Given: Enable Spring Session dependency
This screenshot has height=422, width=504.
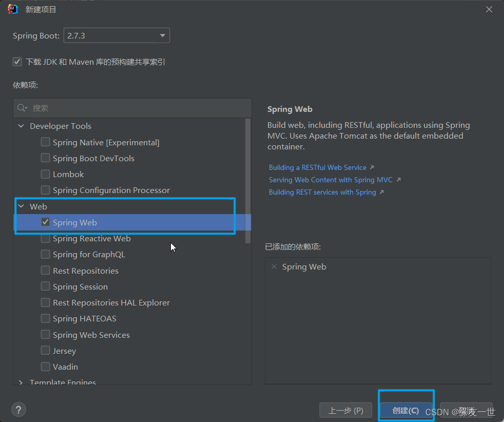Looking at the screenshot, I should 45,286.
